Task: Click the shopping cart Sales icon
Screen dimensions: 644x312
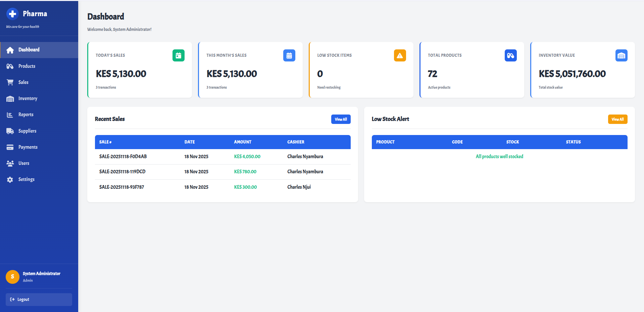Action: [x=10, y=82]
